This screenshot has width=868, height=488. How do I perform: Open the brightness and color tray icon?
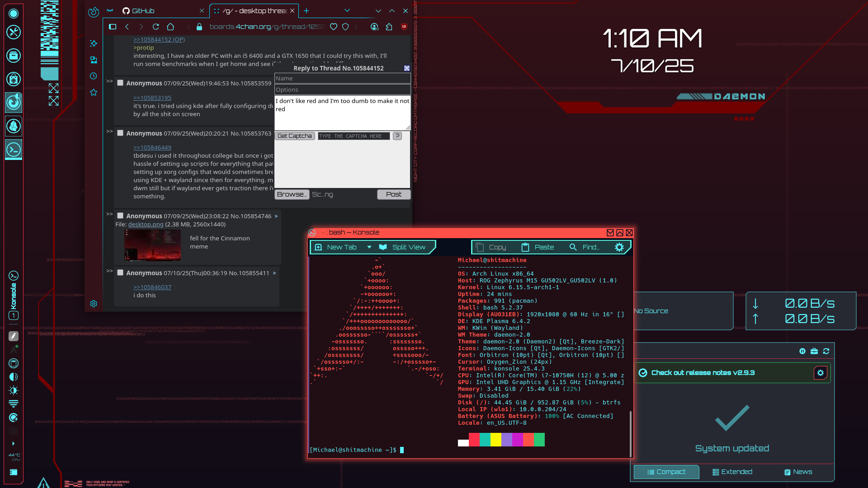[x=14, y=390]
